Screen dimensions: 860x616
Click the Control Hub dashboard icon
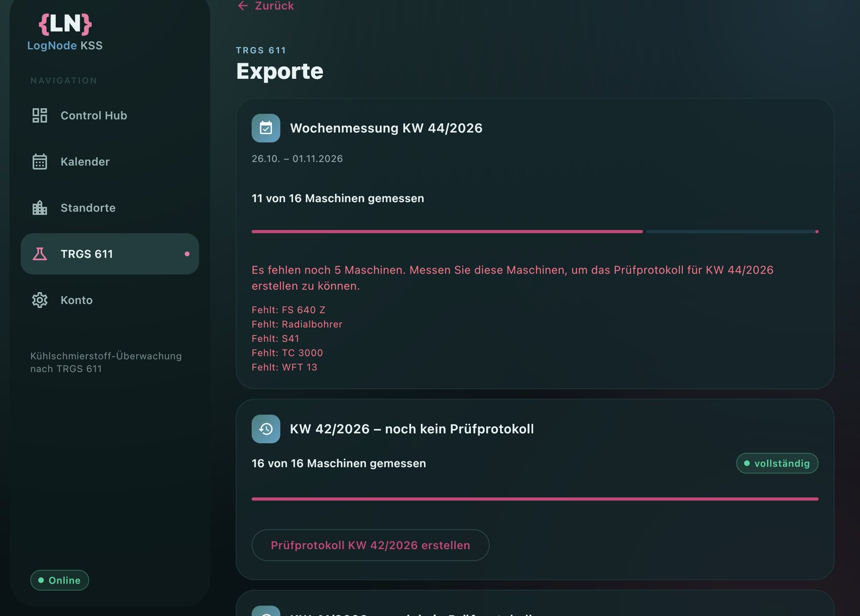pyautogui.click(x=40, y=116)
